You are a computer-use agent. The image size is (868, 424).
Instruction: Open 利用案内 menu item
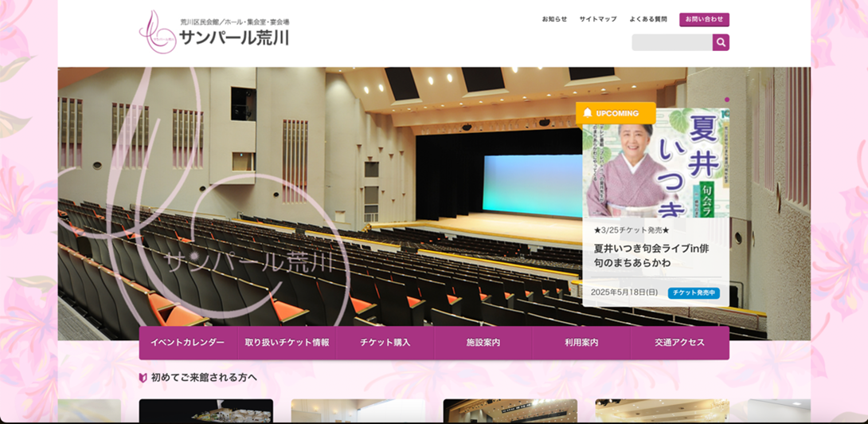[581, 343]
